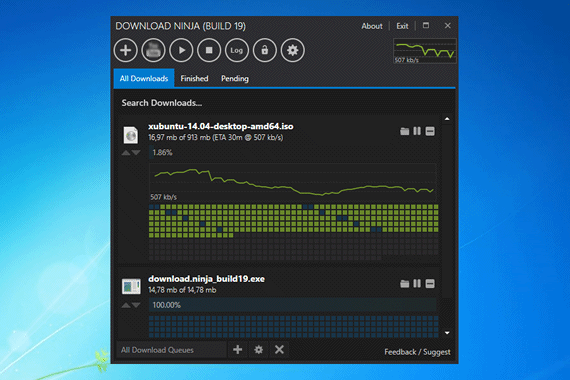Click the xubuntu 1.86% progress bar

coord(293,152)
